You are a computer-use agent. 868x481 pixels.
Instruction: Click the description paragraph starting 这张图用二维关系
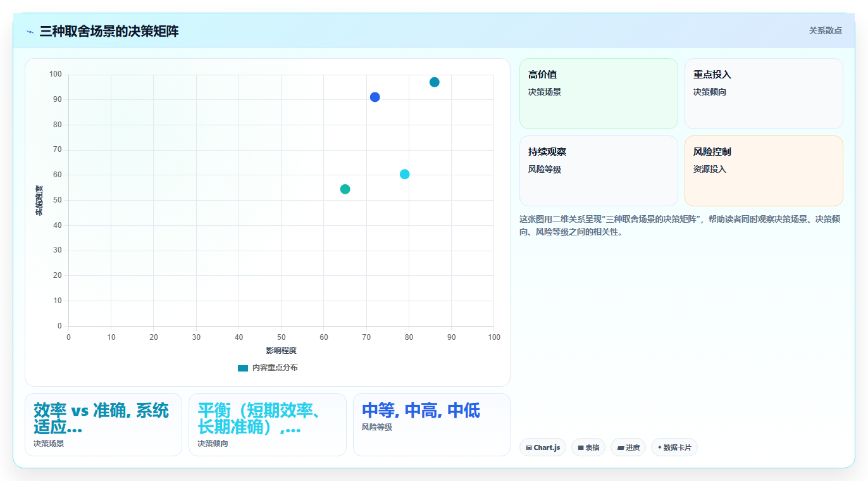pyautogui.click(x=680, y=225)
